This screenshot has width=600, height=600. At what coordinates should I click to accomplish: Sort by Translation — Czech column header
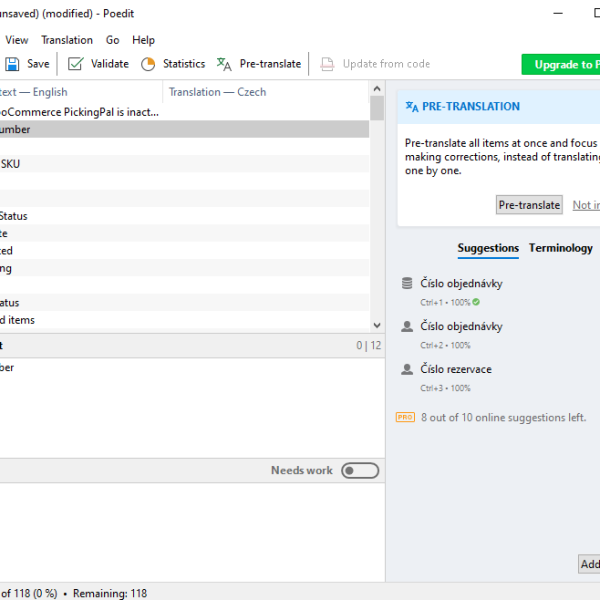[x=218, y=92]
